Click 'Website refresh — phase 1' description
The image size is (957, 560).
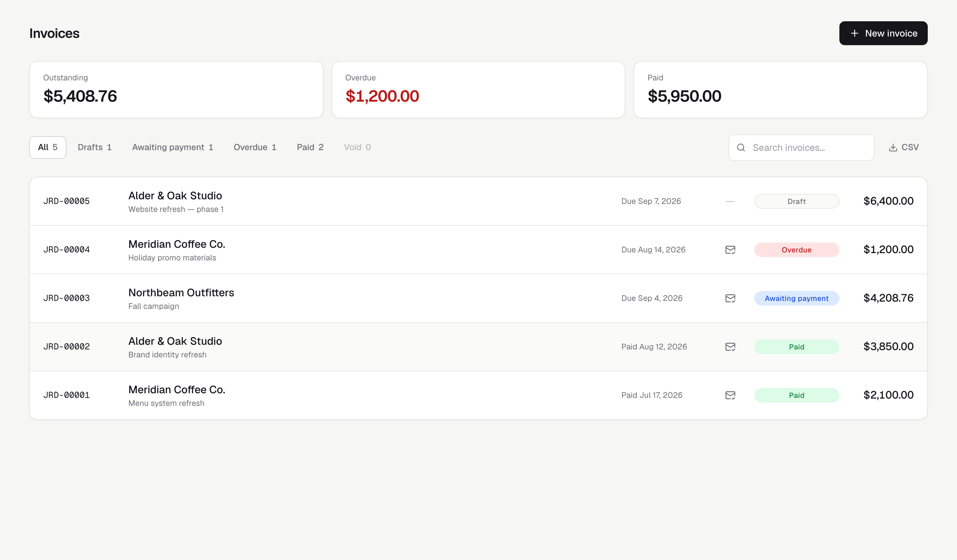coord(176,209)
